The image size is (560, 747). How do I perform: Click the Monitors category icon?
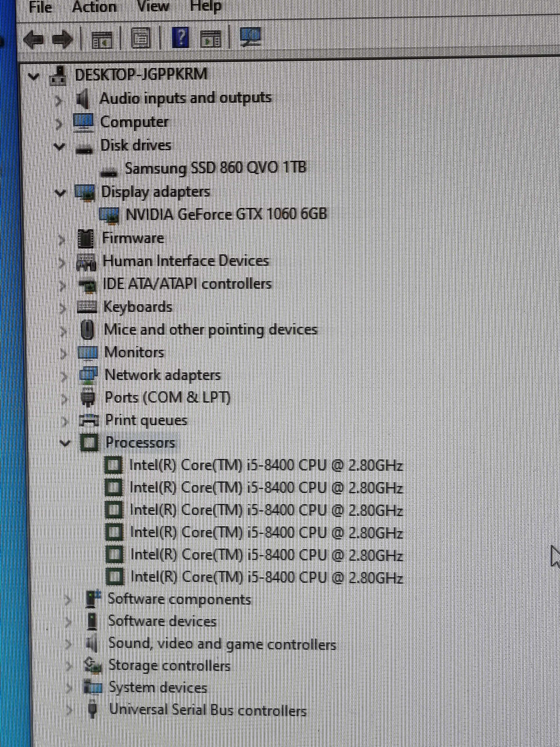pos(87,353)
